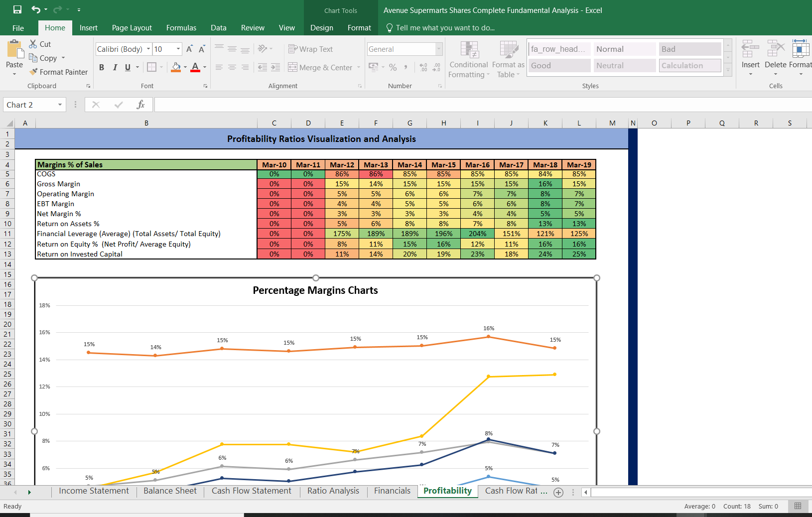Select column header B
The height and width of the screenshot is (517, 812).
(x=146, y=123)
